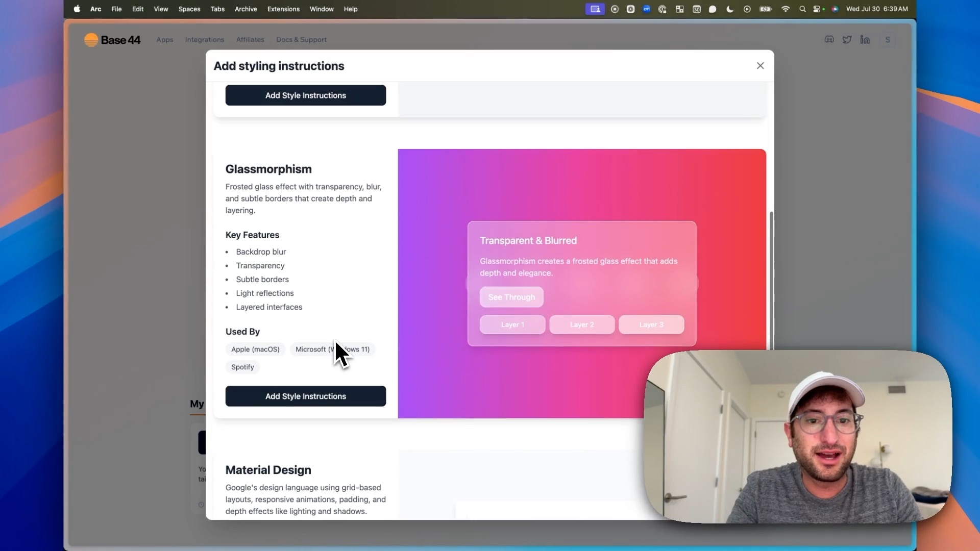The width and height of the screenshot is (980, 551).
Task: Click the Base44 logo
Action: point(112,40)
